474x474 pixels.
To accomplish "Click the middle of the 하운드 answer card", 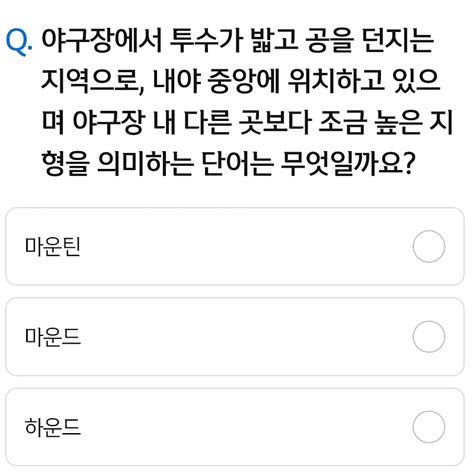I will pos(235,427).
